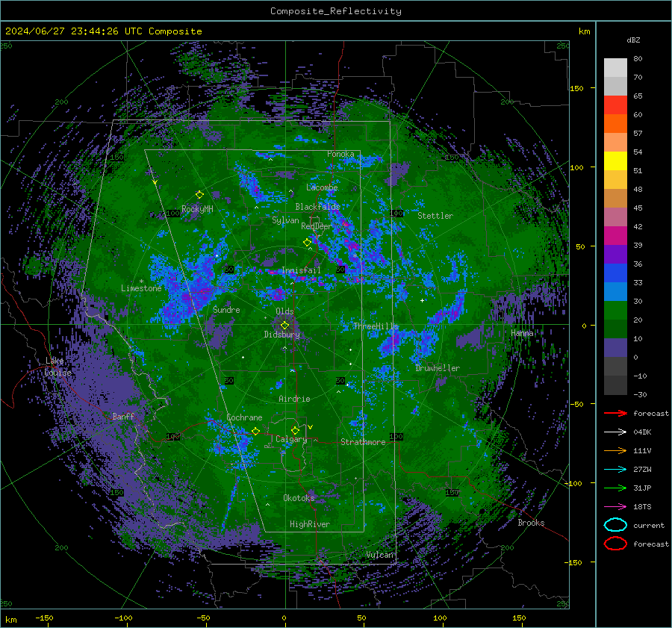672x628 pixels.
Task: Click the Sundre label
Action: (x=226, y=309)
